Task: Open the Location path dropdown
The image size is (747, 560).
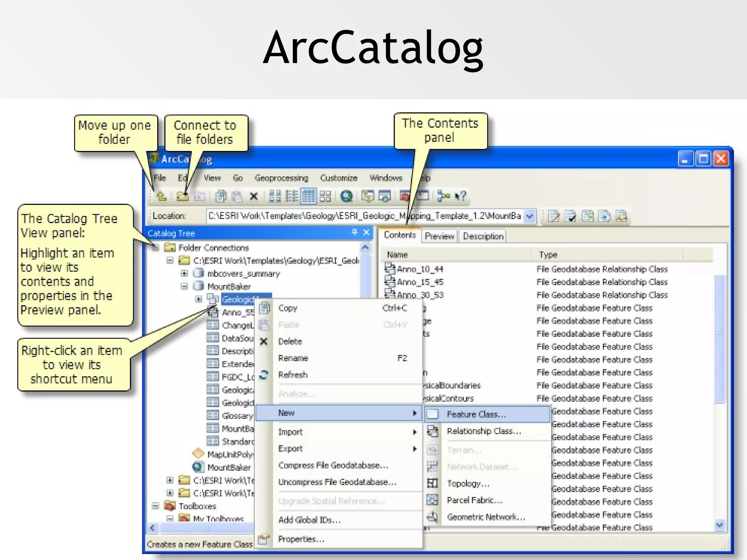Action: [530, 216]
